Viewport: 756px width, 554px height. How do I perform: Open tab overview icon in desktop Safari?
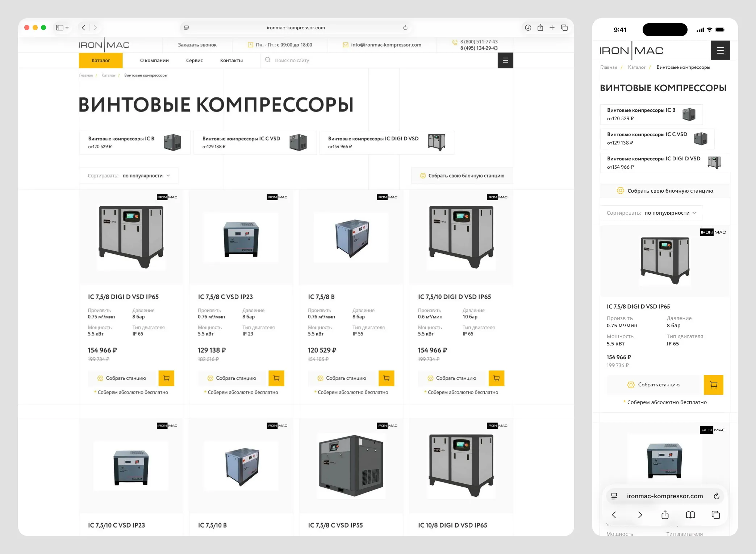pyautogui.click(x=564, y=28)
